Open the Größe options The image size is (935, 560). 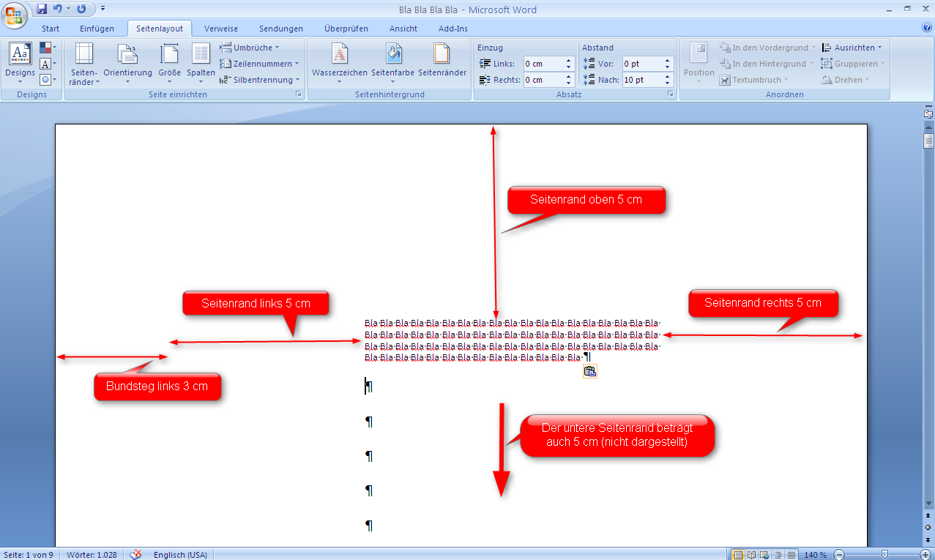click(x=169, y=64)
